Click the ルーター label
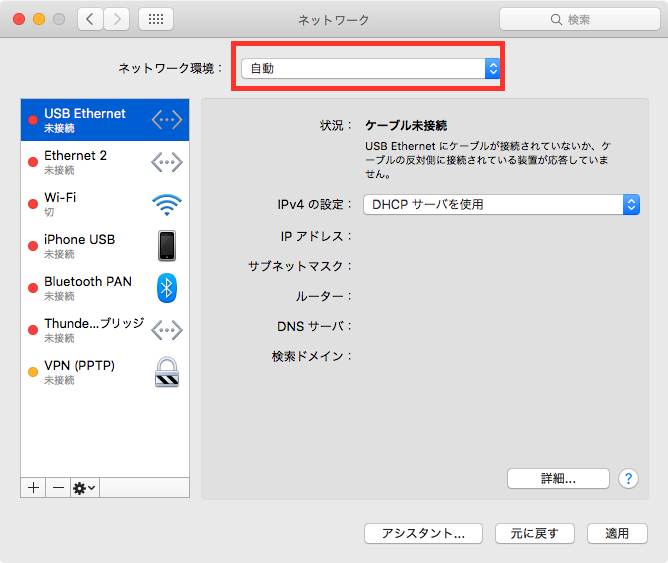Image resolution: width=668 pixels, height=563 pixels. [x=323, y=296]
